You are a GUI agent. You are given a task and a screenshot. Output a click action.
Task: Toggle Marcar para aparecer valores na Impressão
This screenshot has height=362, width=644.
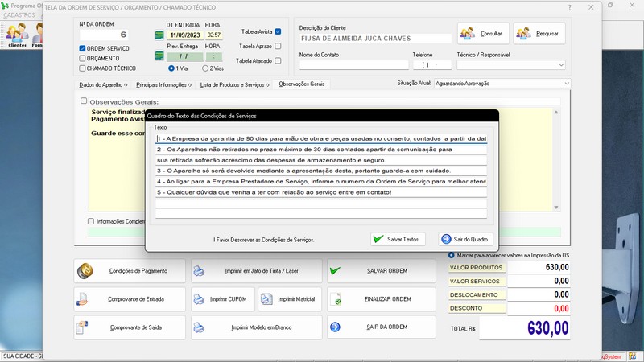coord(451,255)
